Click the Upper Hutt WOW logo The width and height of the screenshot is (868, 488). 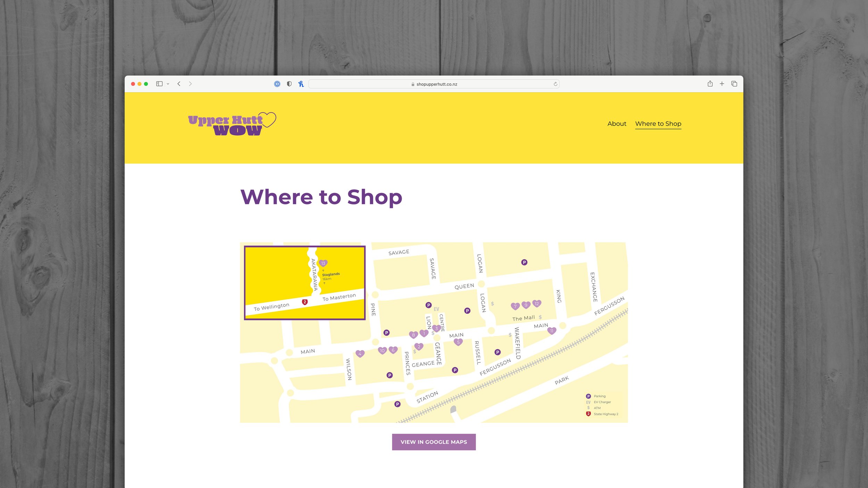(232, 124)
